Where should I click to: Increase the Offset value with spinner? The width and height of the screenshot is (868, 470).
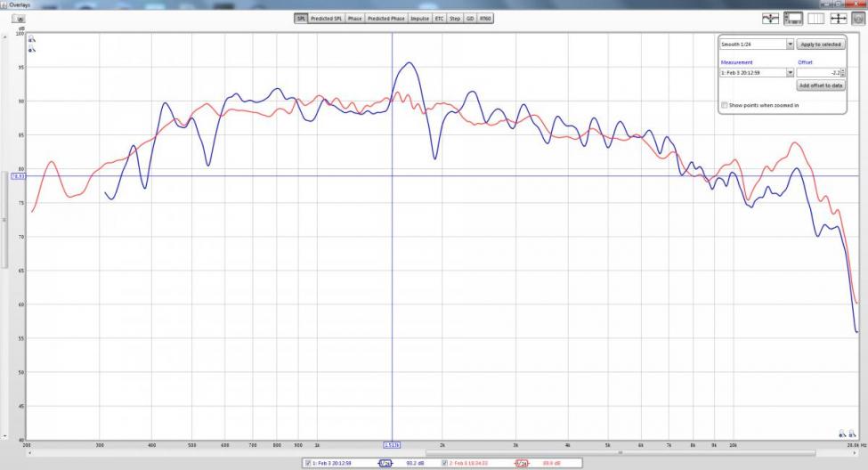click(x=843, y=70)
